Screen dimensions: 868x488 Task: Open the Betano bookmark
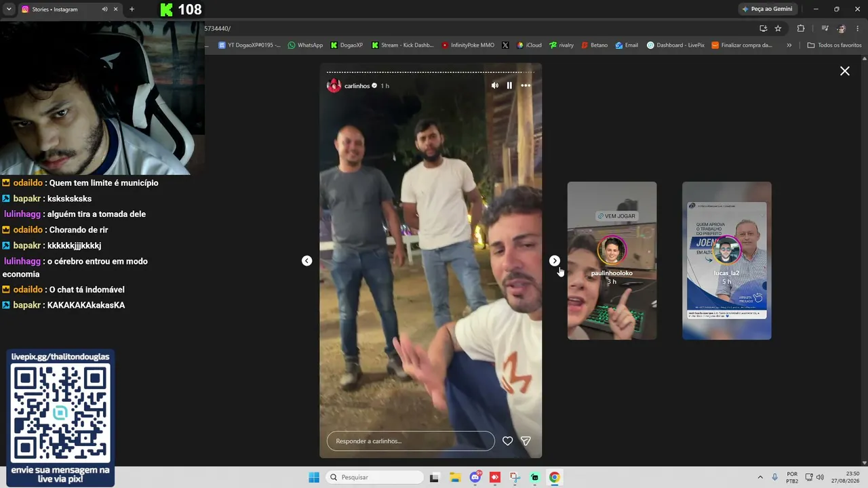tap(595, 45)
